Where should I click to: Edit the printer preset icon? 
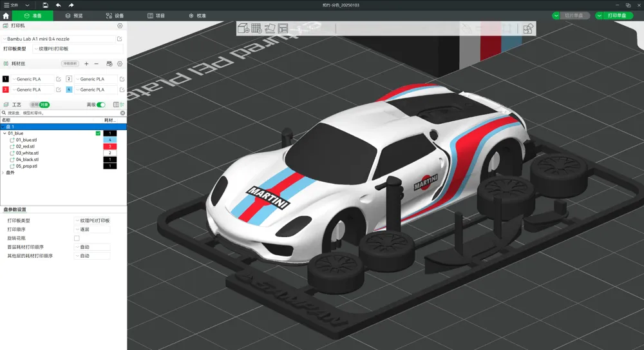pos(120,39)
